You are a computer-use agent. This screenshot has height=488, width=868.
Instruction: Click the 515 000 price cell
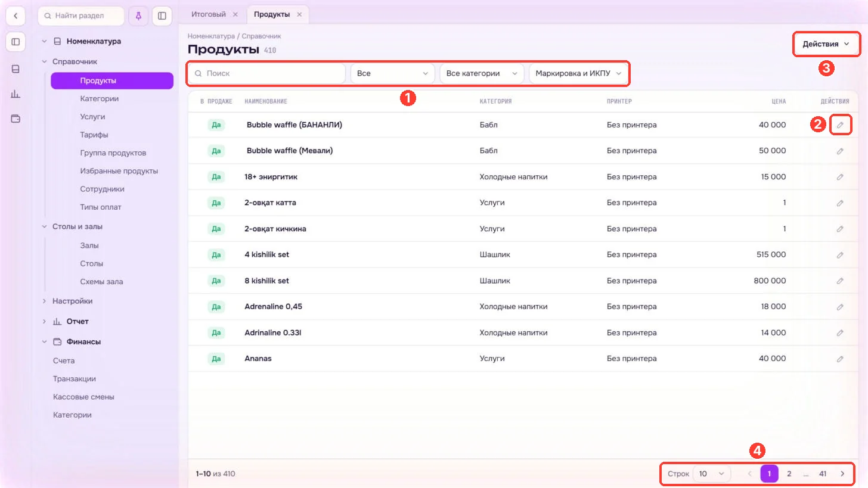[x=771, y=255]
